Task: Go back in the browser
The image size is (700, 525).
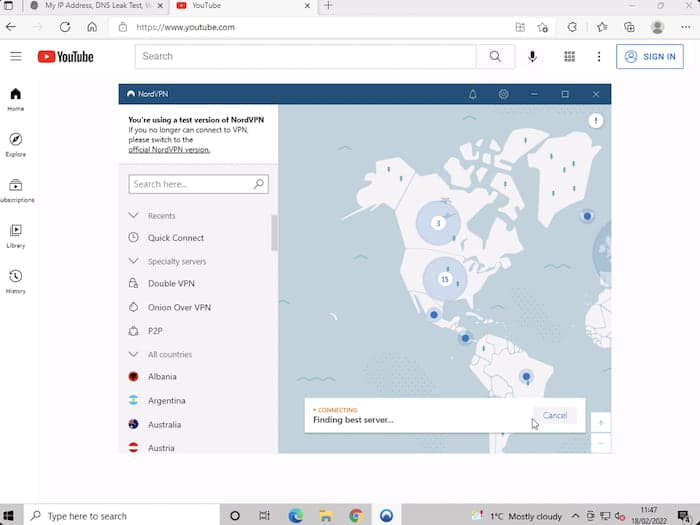Action: pyautogui.click(x=11, y=27)
